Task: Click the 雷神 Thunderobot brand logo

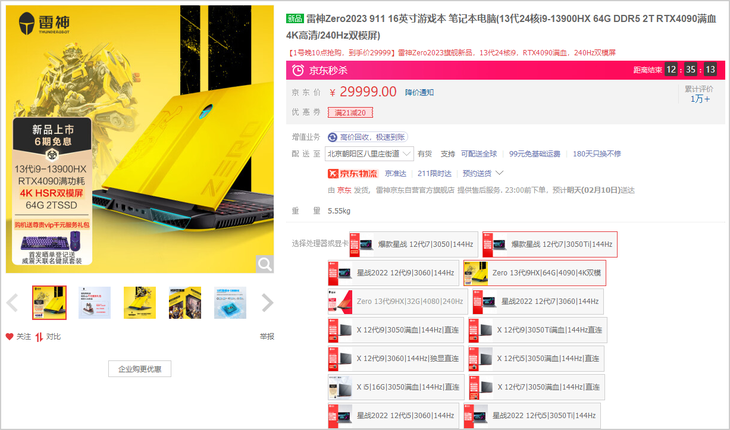Action: click(x=44, y=23)
